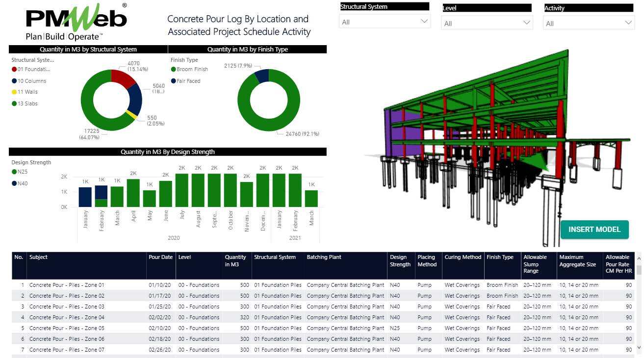Toggle the 11 Walls legend item
Image resolution: width=644 pixels, height=358 pixels.
(27, 92)
